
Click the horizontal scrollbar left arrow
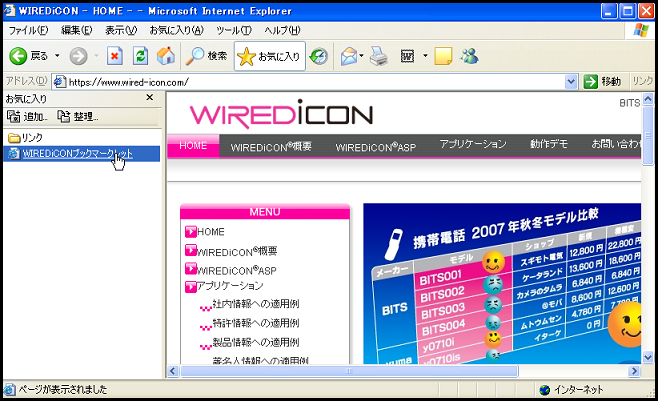click(x=173, y=371)
